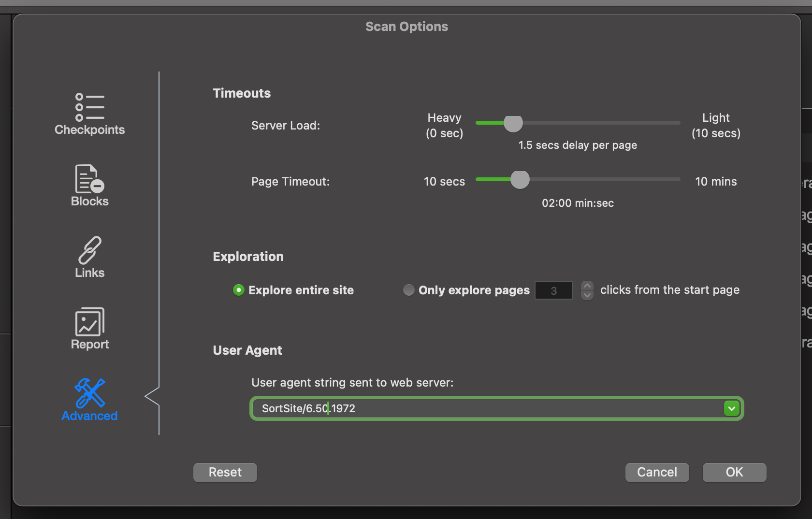Screen dimensions: 812x519
Task: Click the Links chain icon
Action: (x=89, y=250)
